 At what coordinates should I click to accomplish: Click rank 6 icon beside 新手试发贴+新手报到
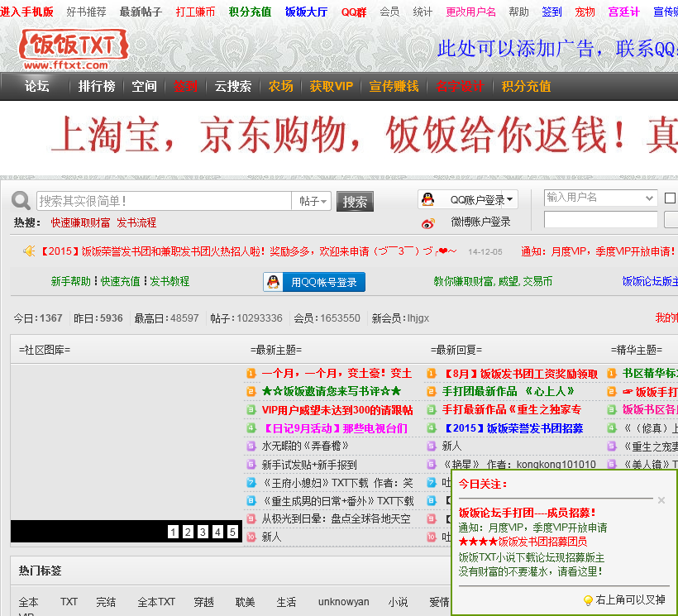[x=251, y=464]
